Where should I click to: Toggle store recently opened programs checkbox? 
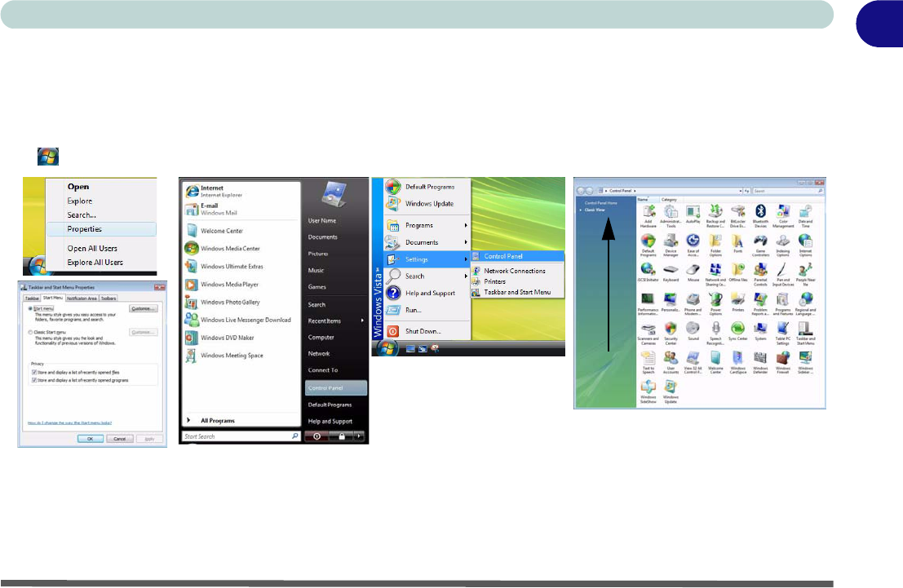34,380
